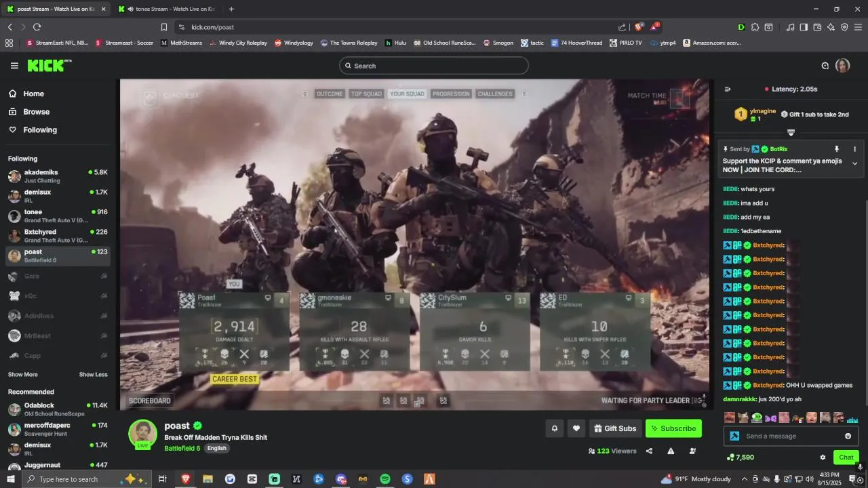Open a new browser tab

click(x=231, y=9)
